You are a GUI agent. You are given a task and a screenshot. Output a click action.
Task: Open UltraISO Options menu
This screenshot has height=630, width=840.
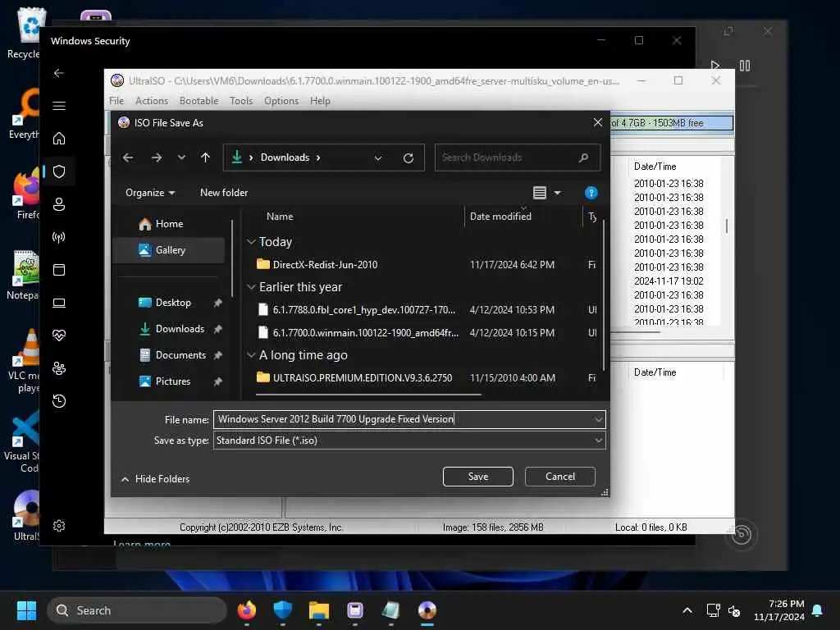coord(281,101)
